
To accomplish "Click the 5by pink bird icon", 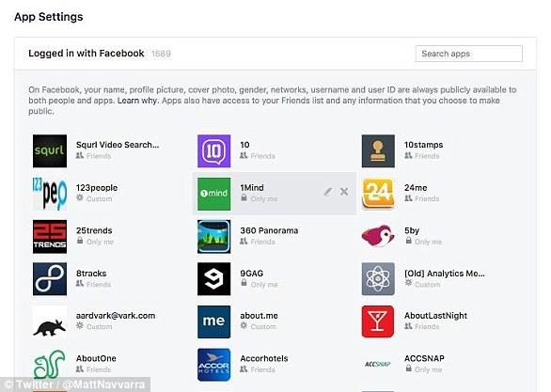I will (378, 237).
